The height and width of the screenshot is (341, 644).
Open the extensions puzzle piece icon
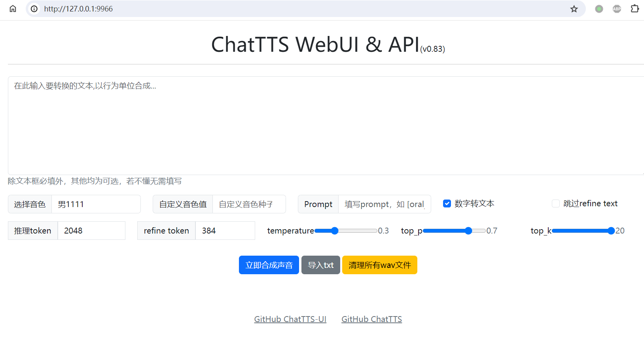[x=635, y=9]
